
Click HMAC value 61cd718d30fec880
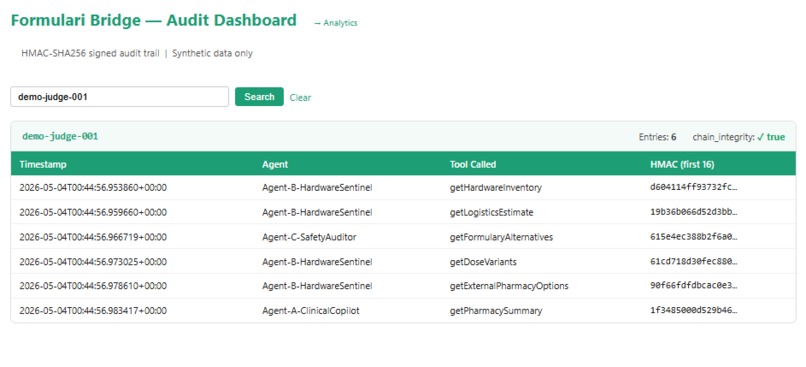[694, 262]
